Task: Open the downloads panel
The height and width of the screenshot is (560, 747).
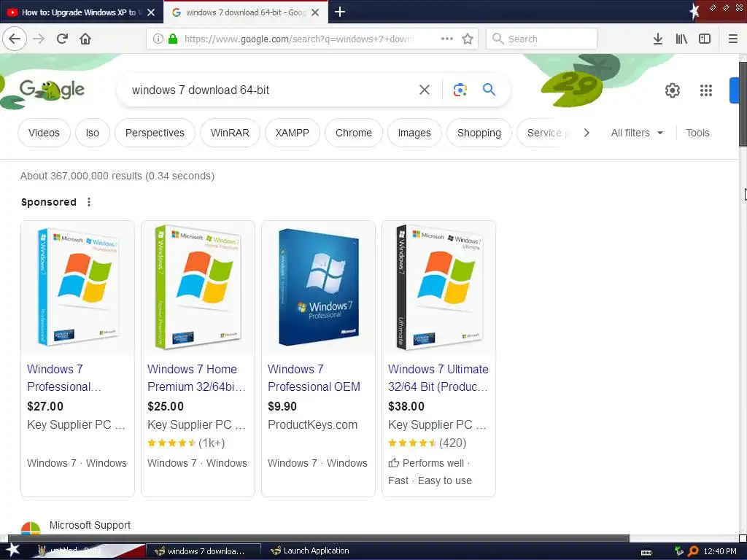Action: pyautogui.click(x=657, y=39)
